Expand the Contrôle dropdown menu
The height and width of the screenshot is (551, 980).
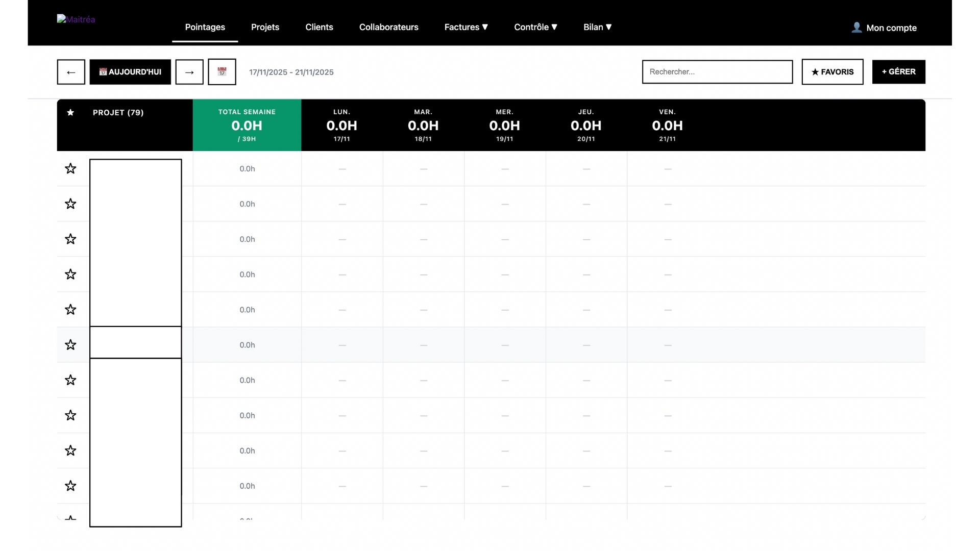535,27
